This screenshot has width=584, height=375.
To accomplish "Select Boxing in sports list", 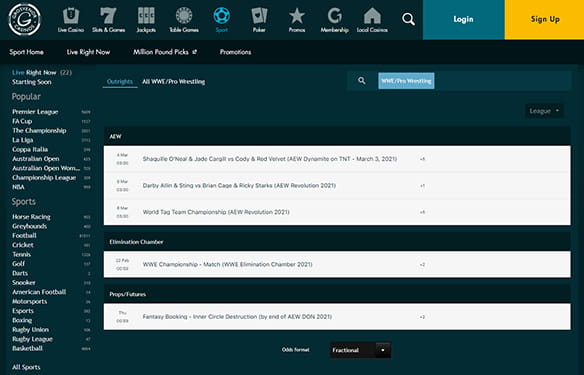I will tap(22, 320).
